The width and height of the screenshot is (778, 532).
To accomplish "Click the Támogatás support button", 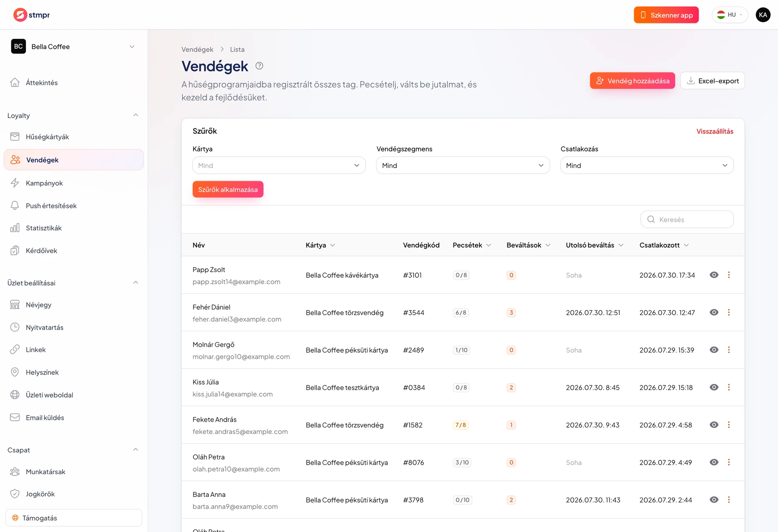I will click(x=74, y=518).
